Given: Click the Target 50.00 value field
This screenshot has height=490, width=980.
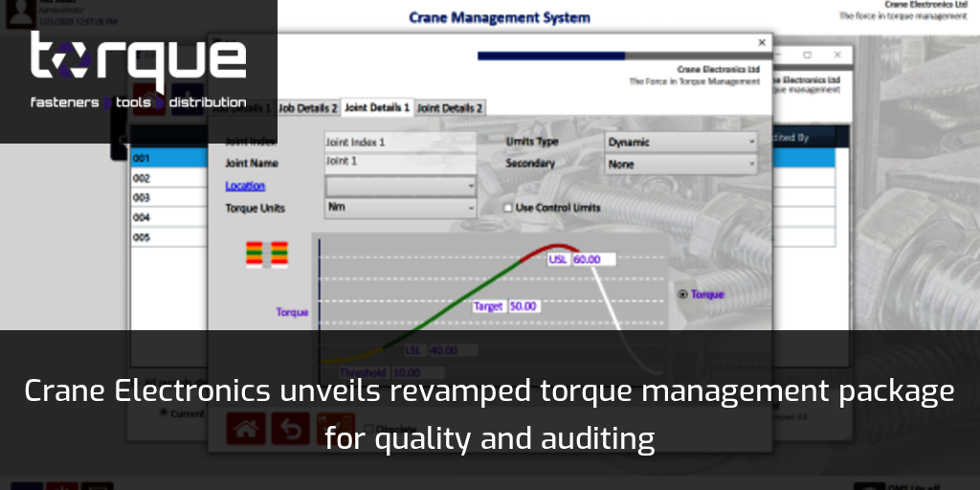Looking at the screenshot, I should tap(523, 306).
